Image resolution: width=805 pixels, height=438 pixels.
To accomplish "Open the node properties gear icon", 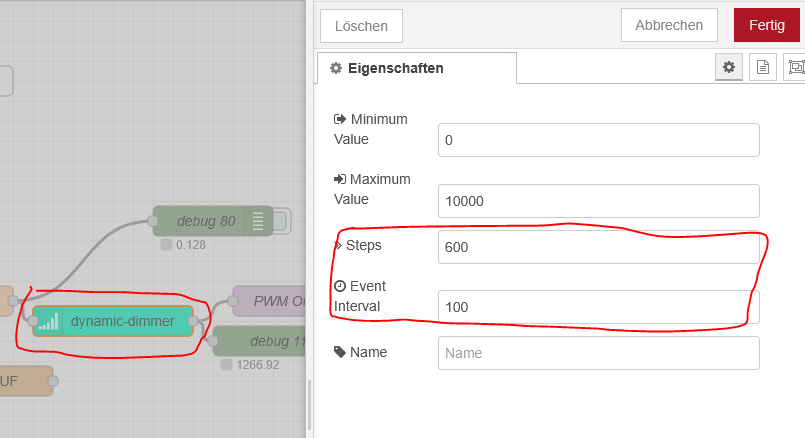I will tap(729, 67).
